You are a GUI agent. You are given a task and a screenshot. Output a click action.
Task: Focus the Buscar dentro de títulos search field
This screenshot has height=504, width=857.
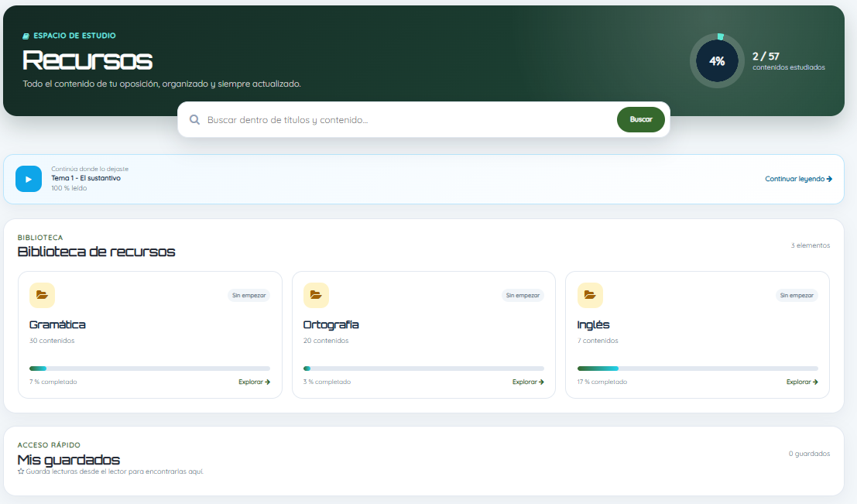tap(407, 120)
